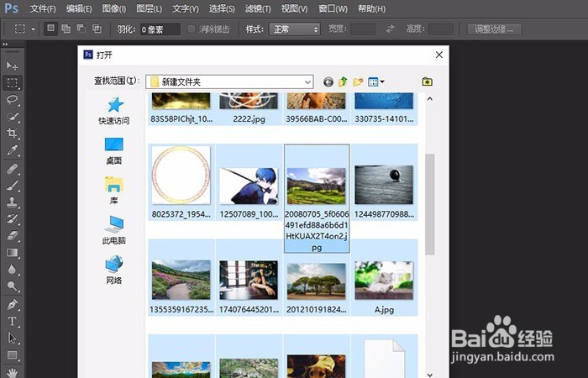This screenshot has height=378, width=588.
Task: Select the Pen tool
Action: tap(13, 304)
